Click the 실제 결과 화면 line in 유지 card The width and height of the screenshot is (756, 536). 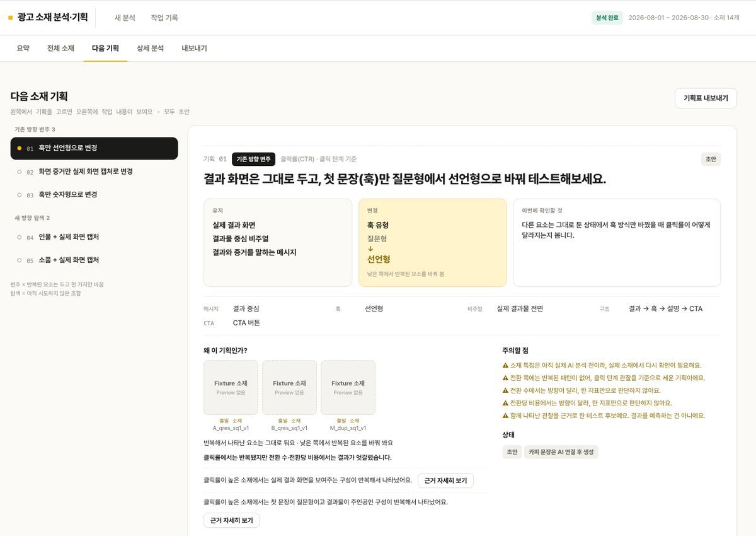click(x=234, y=225)
